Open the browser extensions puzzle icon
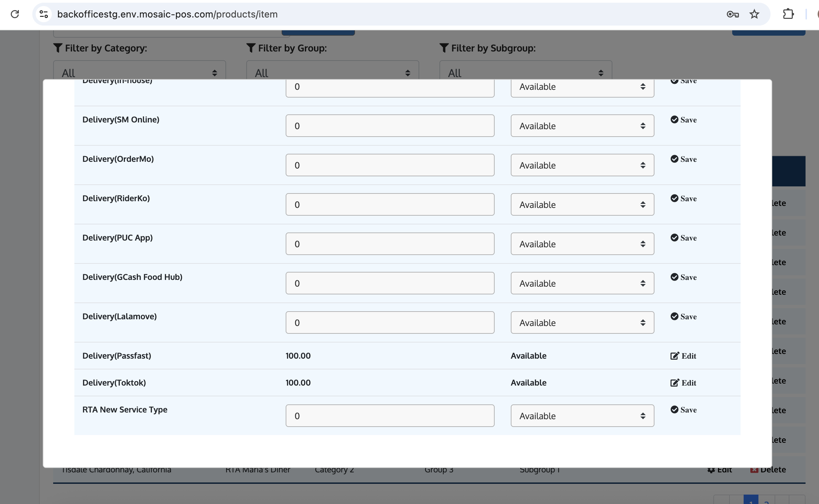819x504 pixels. click(788, 14)
